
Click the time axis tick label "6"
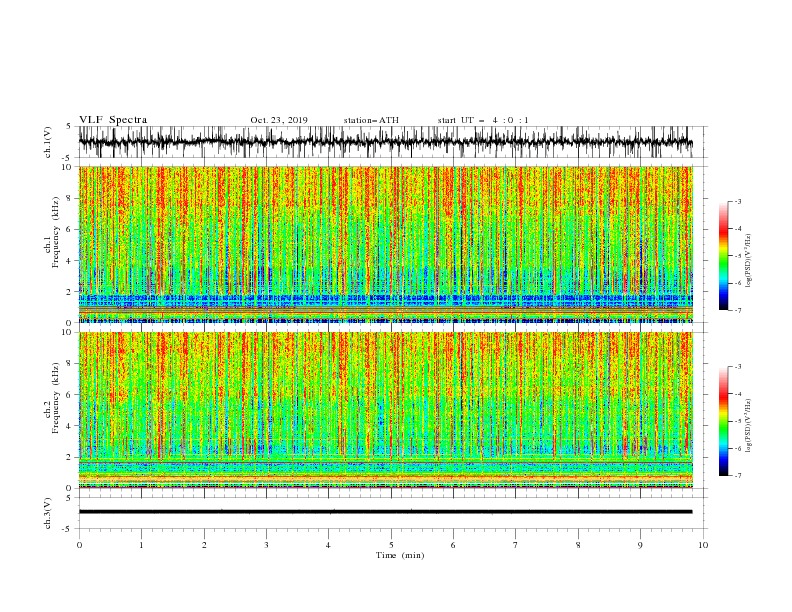[x=453, y=545]
